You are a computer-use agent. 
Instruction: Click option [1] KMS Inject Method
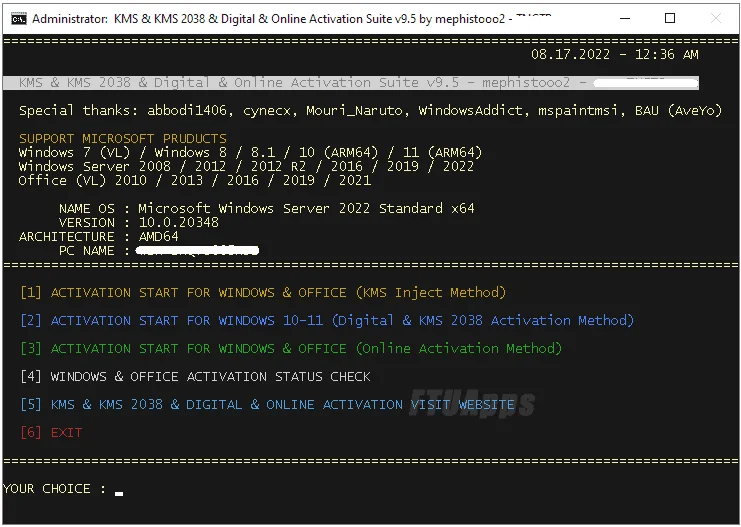(263, 293)
